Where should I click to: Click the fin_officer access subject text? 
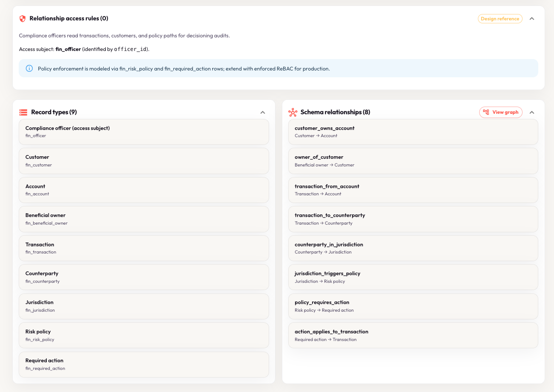coord(68,49)
